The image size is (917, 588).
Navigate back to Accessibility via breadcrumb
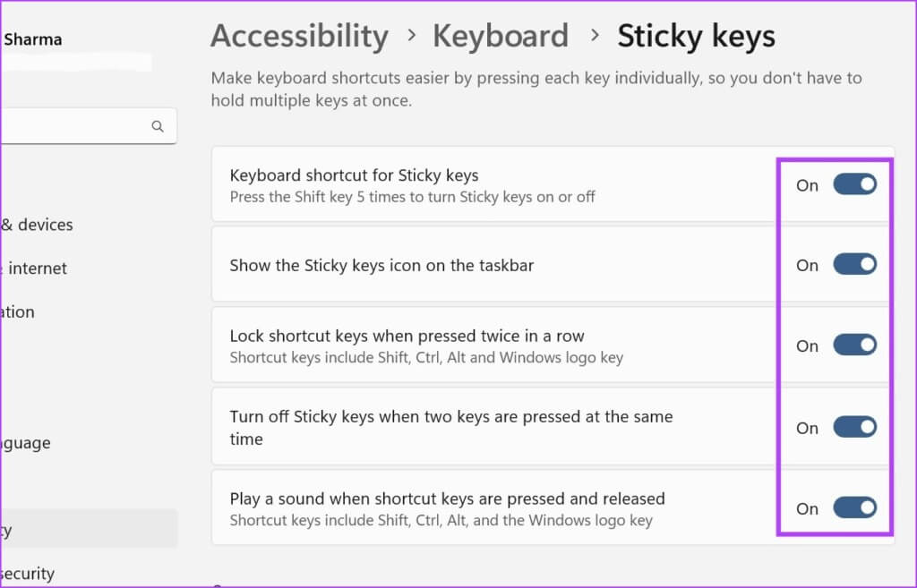pyautogui.click(x=299, y=37)
